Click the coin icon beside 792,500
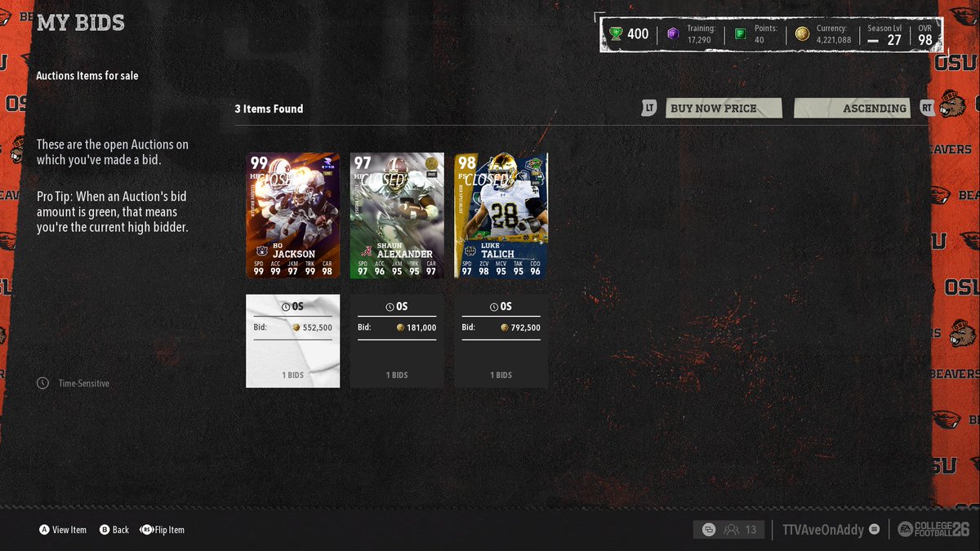 click(505, 327)
